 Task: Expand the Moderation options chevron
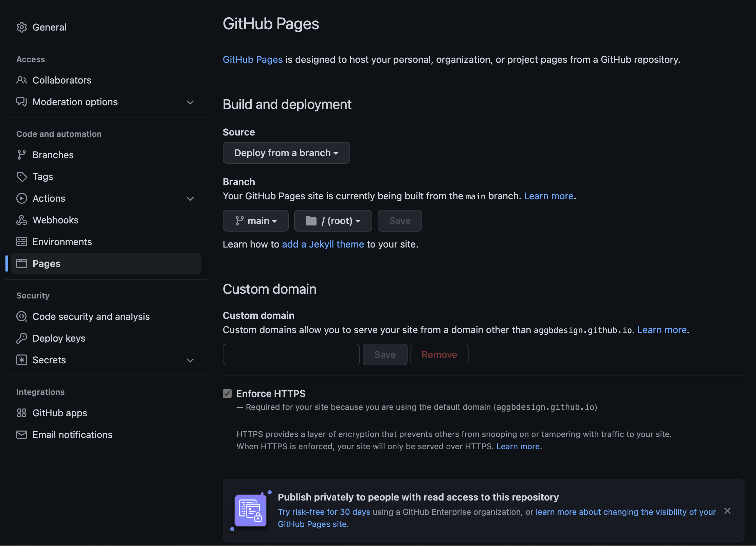pos(190,102)
